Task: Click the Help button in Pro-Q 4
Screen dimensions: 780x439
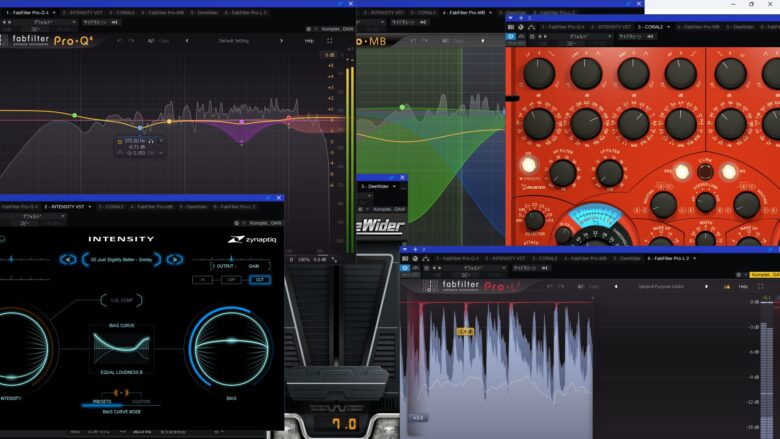Action: click(x=309, y=41)
